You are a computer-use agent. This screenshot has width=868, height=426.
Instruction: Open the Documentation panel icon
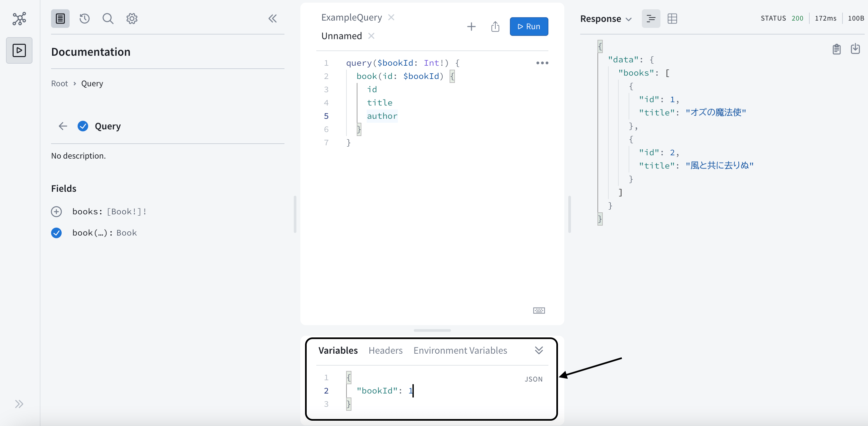click(x=60, y=19)
